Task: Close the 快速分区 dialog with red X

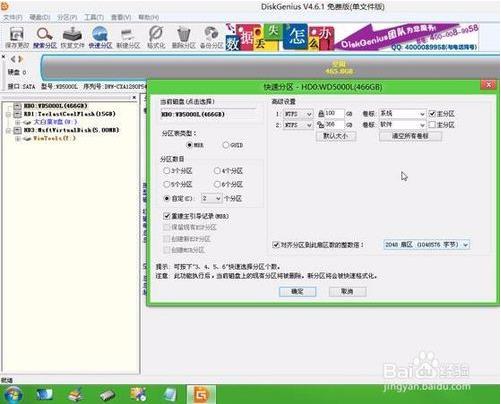Action: [x=489, y=84]
